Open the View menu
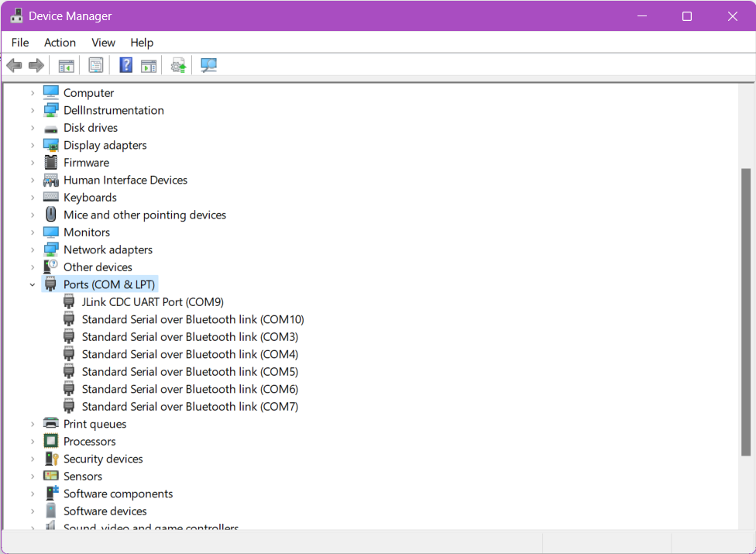 pyautogui.click(x=103, y=43)
